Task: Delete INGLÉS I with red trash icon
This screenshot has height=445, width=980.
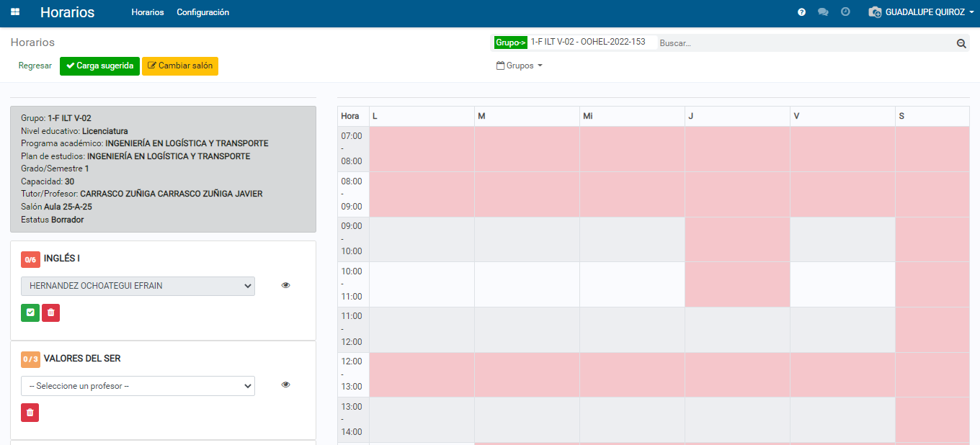Action: click(x=50, y=313)
